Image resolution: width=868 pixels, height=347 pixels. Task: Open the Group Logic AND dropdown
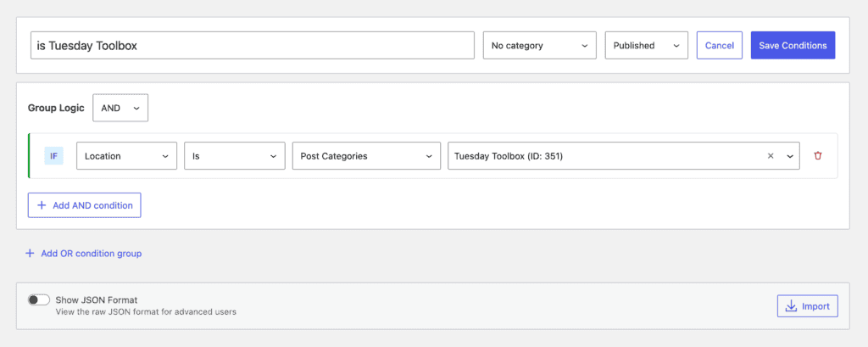[x=120, y=108]
